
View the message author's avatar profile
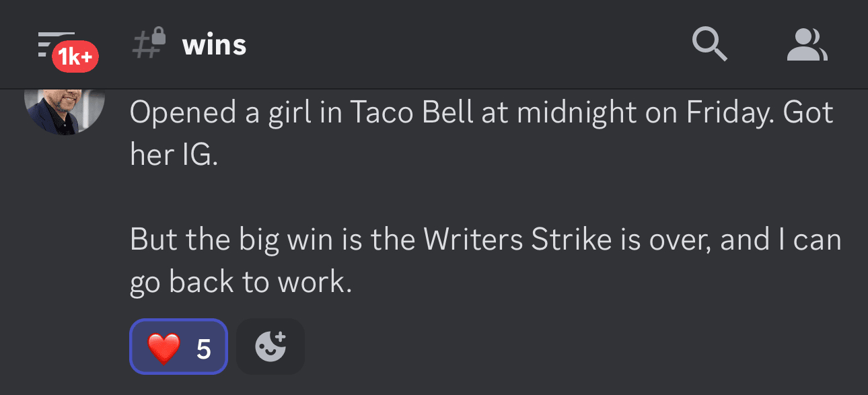pos(64,108)
